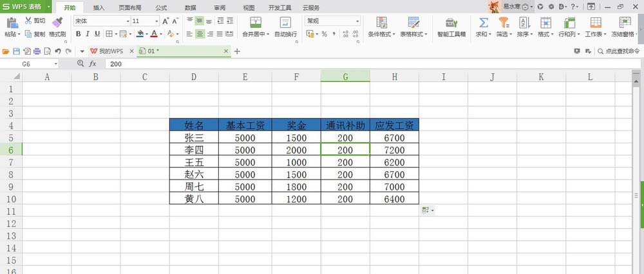This screenshot has height=274, width=644.
Task: Click the Cut (剪切) scissors icon
Action: [28, 21]
